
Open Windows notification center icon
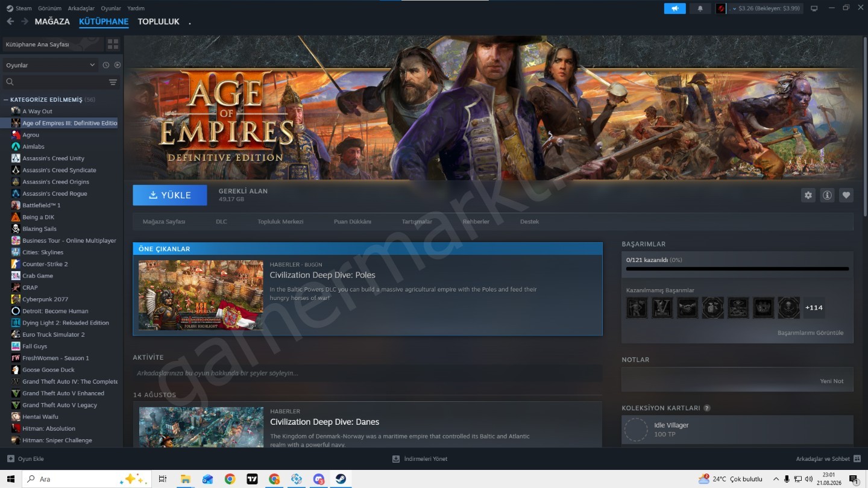[x=854, y=479]
